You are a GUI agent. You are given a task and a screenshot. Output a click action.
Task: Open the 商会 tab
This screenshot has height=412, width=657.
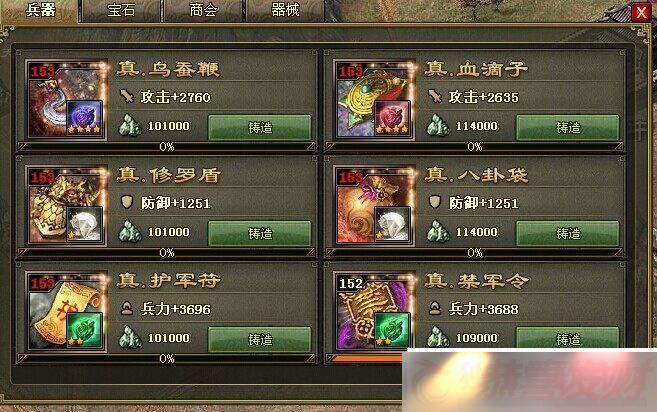203,10
